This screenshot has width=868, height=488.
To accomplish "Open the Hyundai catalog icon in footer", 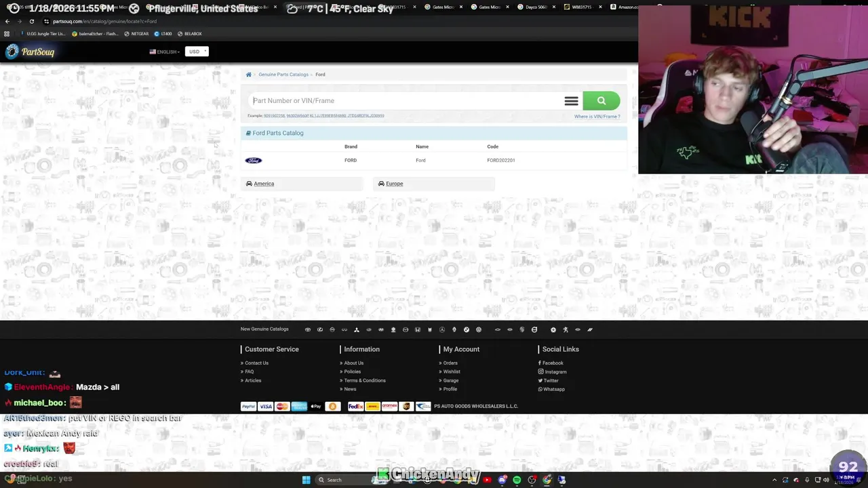I will pyautogui.click(x=381, y=329).
